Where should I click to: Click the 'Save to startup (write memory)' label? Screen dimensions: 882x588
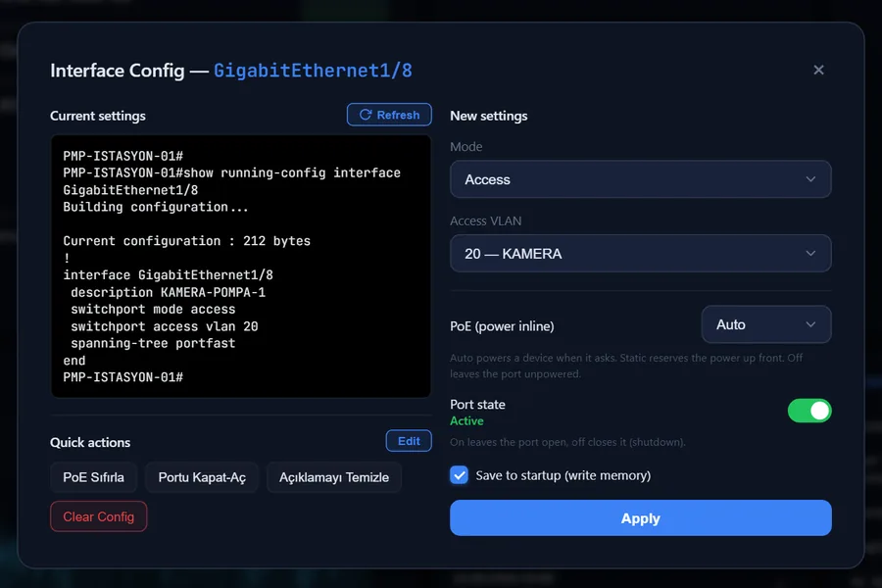point(563,475)
